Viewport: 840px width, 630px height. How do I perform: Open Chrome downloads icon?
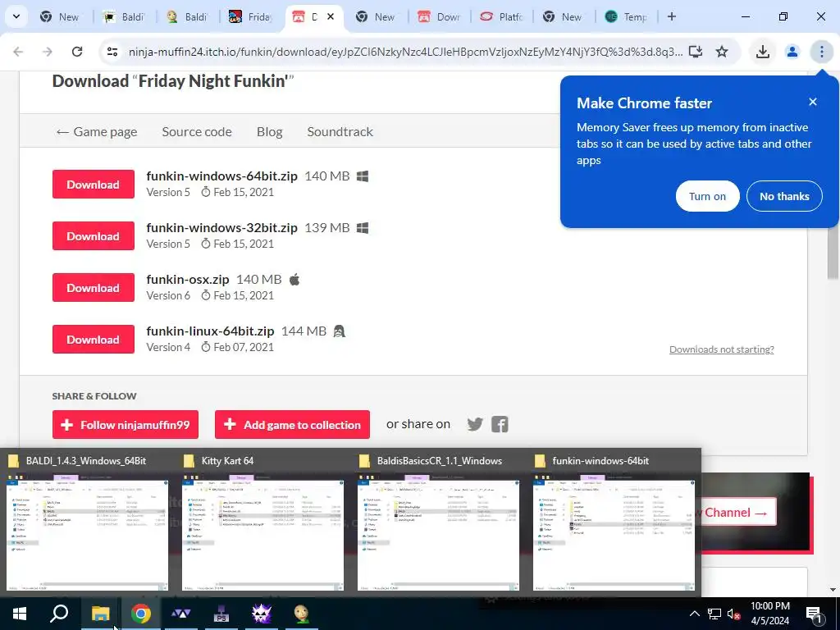coord(762,52)
